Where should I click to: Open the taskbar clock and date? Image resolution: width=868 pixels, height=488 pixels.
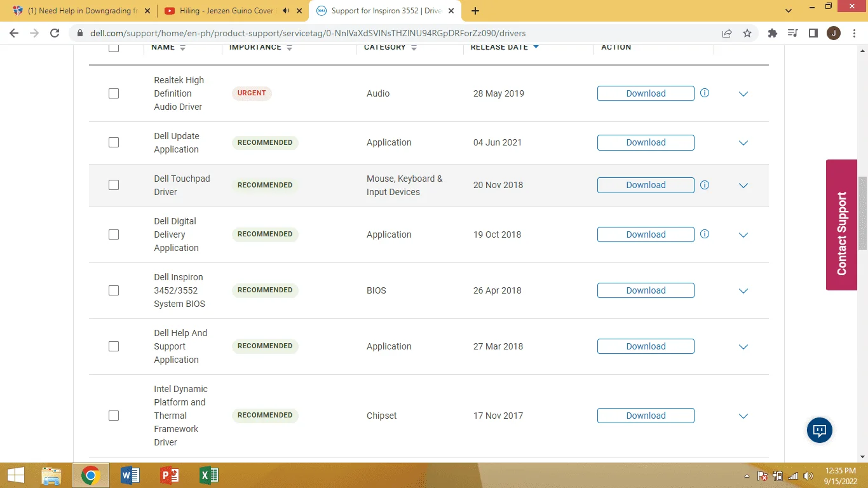(840, 475)
